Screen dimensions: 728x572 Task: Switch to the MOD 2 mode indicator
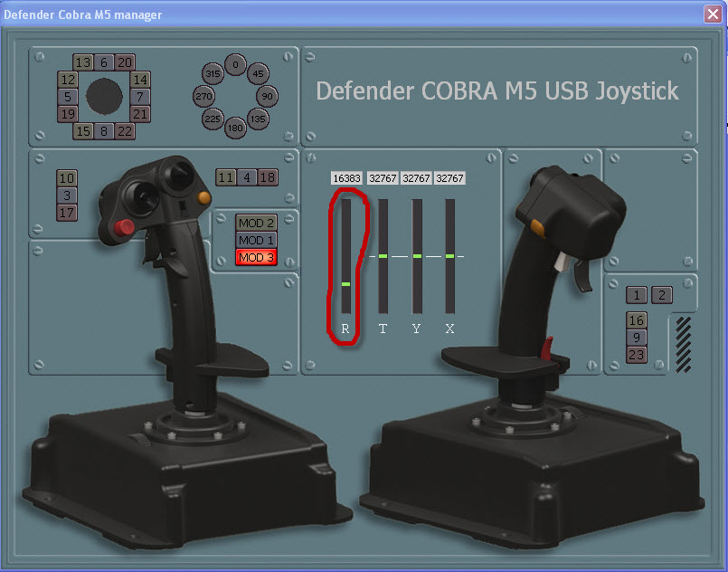pos(256,223)
